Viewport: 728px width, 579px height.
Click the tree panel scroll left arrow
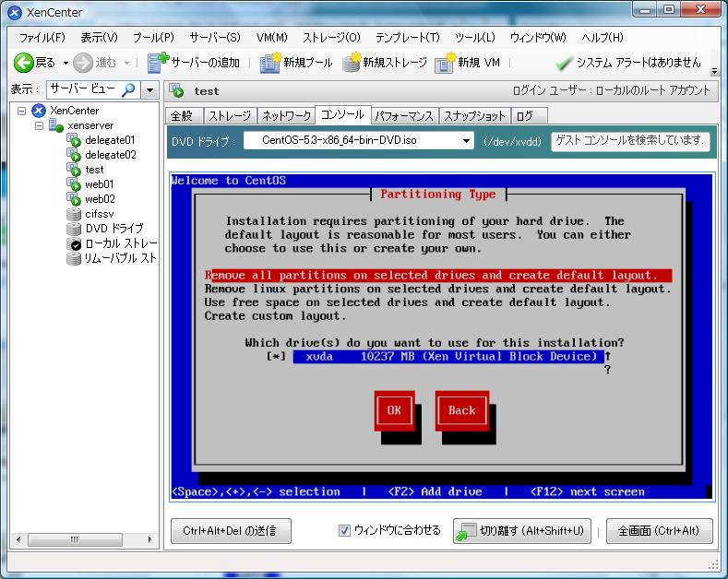pyautogui.click(x=18, y=539)
